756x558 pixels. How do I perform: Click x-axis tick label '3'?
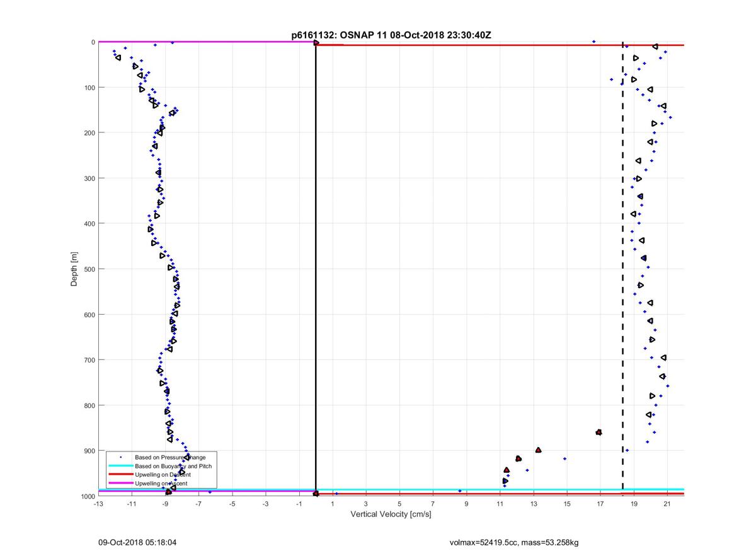tap(366, 504)
